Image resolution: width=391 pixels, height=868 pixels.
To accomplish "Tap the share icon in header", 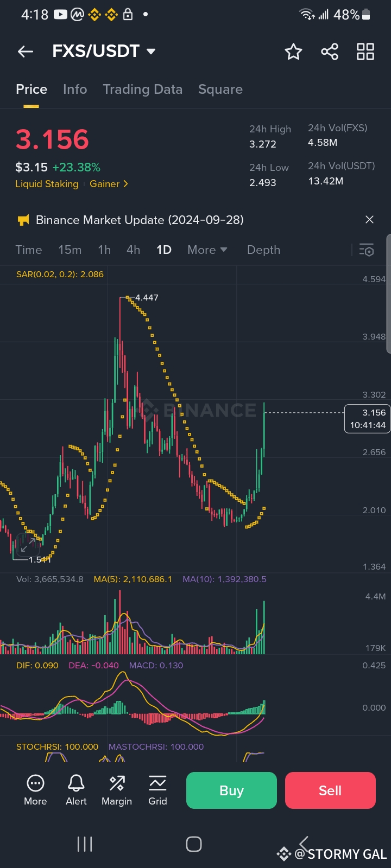I will (x=330, y=52).
